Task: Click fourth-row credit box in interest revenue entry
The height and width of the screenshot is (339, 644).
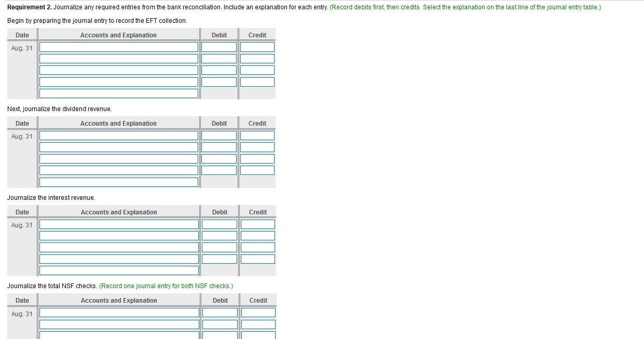Action: 258,259
